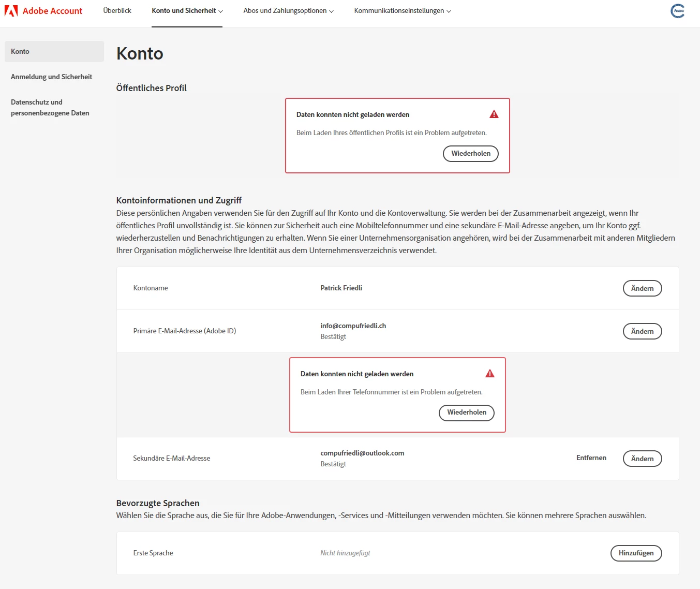Click public profile Daten konnten nicht geladen title
The width and height of the screenshot is (700, 589).
click(353, 115)
